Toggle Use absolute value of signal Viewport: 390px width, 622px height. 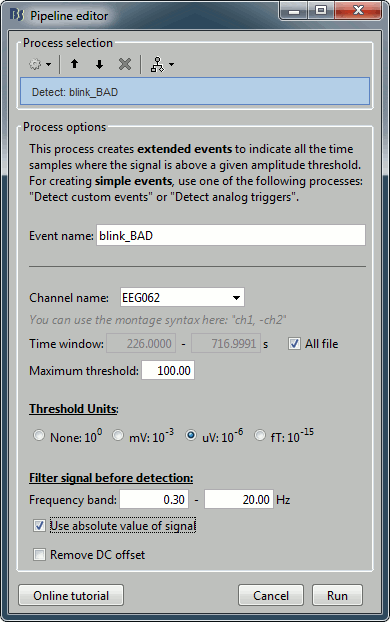point(39,526)
